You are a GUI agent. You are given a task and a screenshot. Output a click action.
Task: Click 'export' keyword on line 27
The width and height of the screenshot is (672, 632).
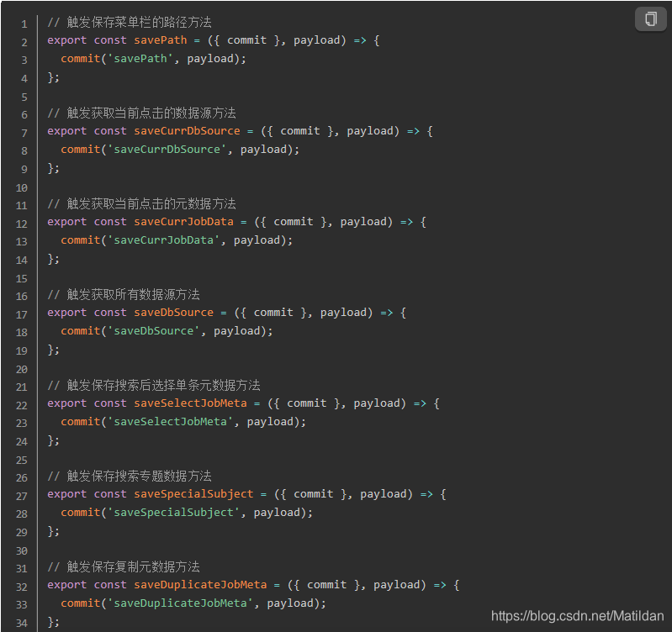pyautogui.click(x=66, y=494)
